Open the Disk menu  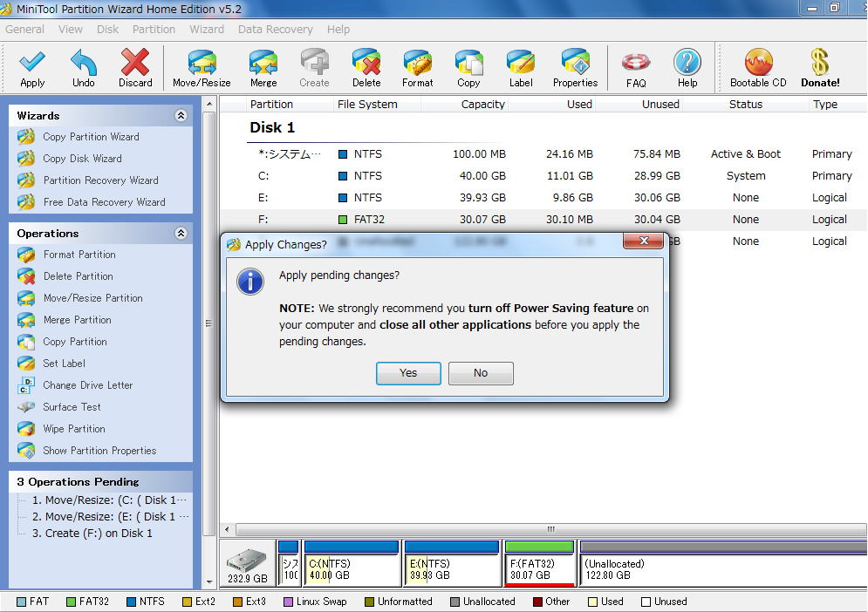[x=107, y=30]
